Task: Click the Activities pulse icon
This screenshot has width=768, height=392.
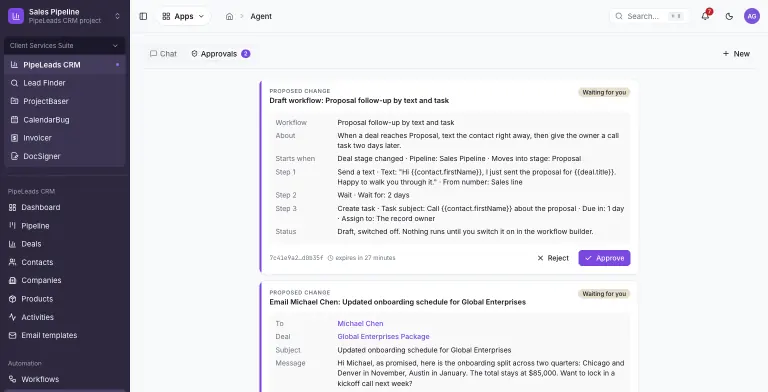Action: click(12, 317)
